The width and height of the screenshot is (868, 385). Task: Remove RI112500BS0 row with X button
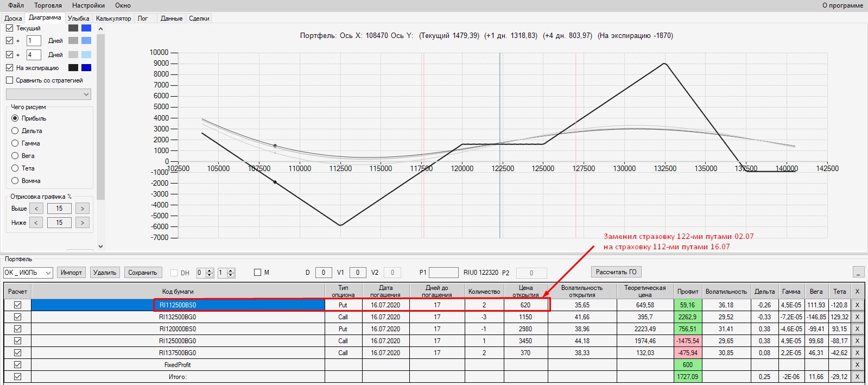[x=857, y=305]
